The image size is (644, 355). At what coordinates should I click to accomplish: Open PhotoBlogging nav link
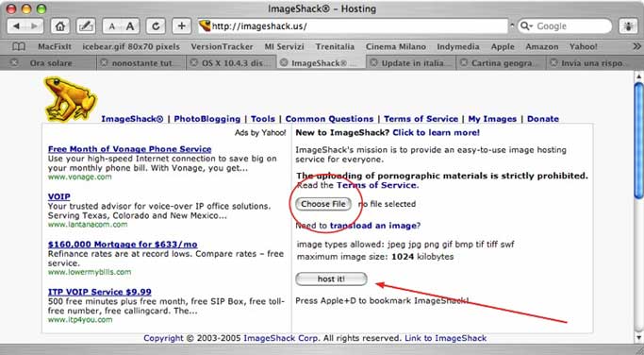(x=207, y=118)
